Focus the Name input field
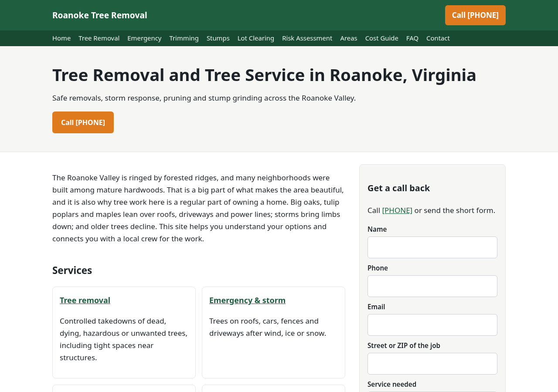The height and width of the screenshot is (392, 558). (432, 247)
